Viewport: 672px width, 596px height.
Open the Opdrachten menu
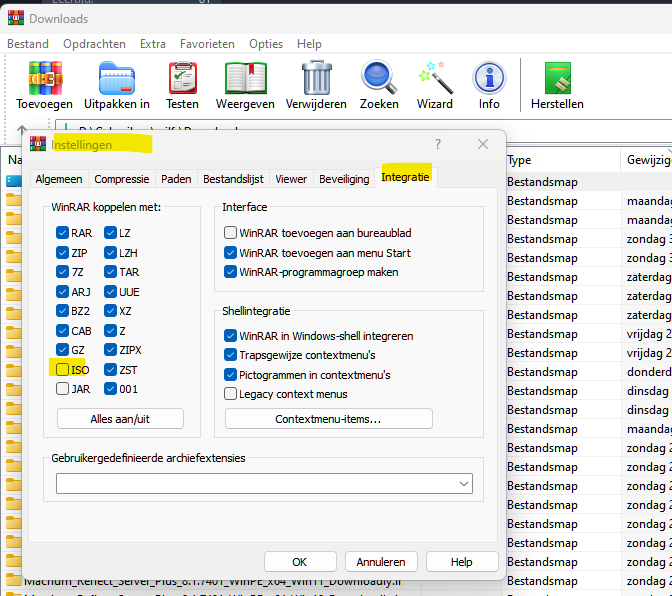coord(94,44)
